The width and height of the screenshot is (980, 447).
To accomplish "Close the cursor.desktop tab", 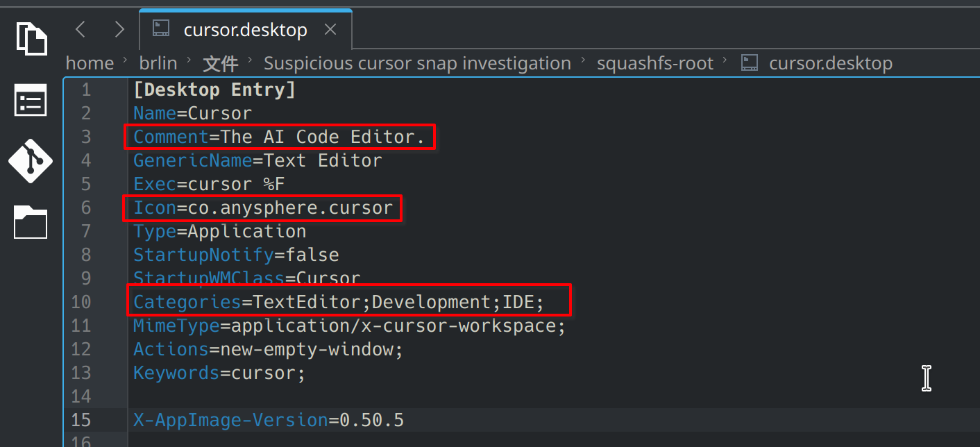I will pos(330,30).
